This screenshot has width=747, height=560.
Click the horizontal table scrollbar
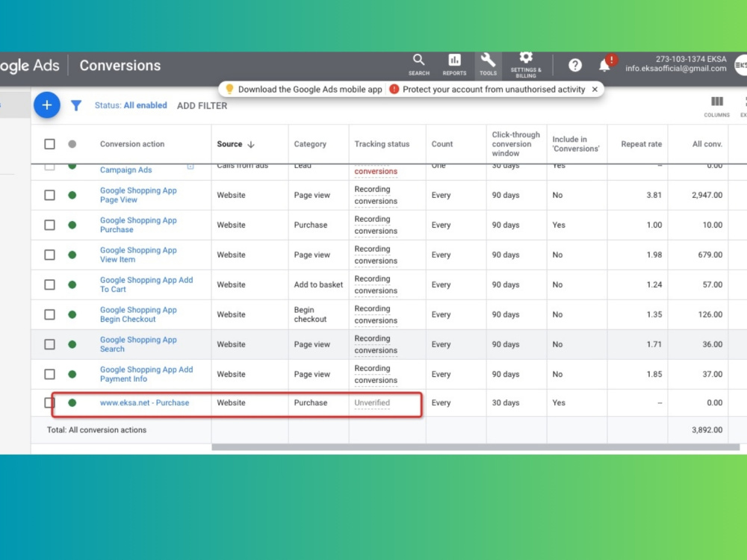pyautogui.click(x=475, y=447)
